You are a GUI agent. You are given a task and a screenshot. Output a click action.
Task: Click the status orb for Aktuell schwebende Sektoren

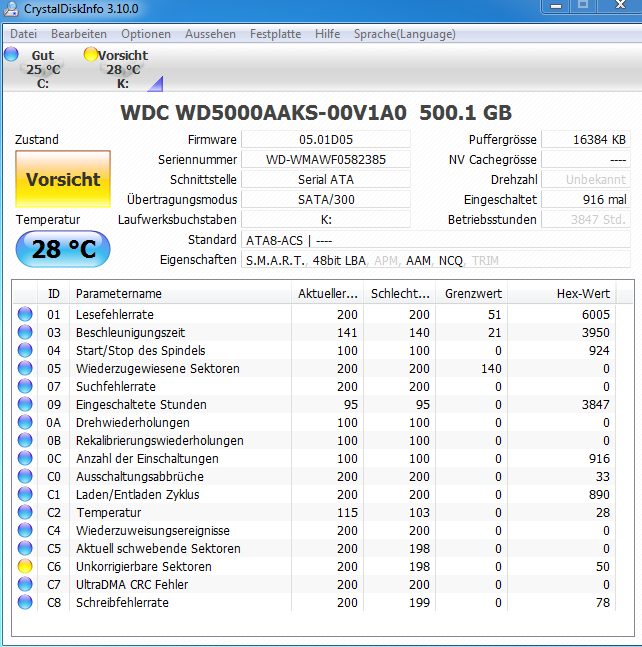point(25,548)
